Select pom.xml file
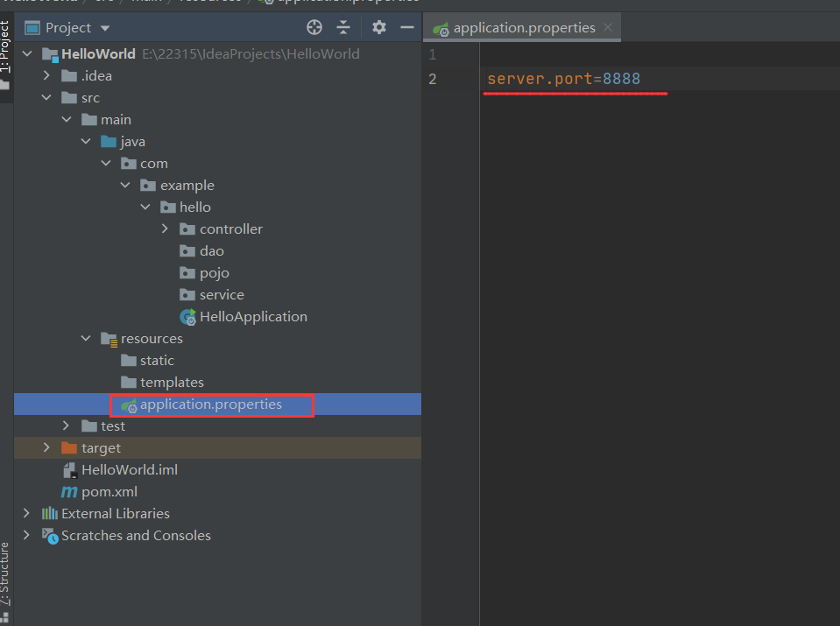Screen dimensions: 840x626 coord(109,491)
